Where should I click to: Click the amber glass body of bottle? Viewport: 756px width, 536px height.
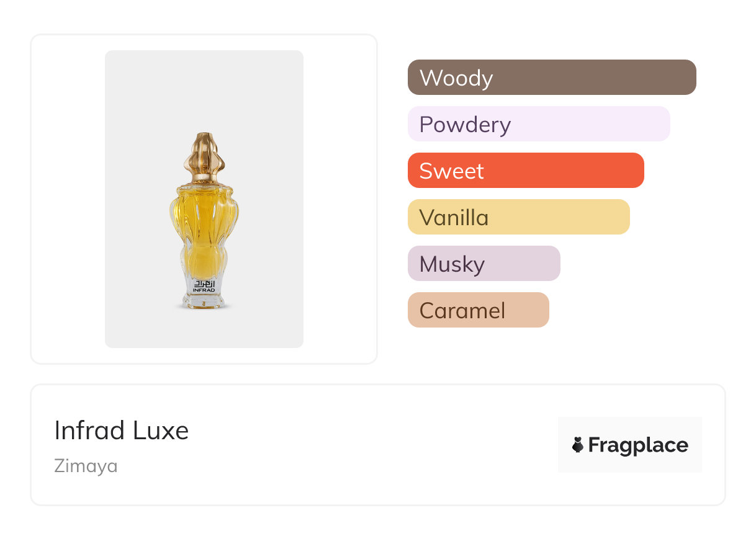click(204, 230)
